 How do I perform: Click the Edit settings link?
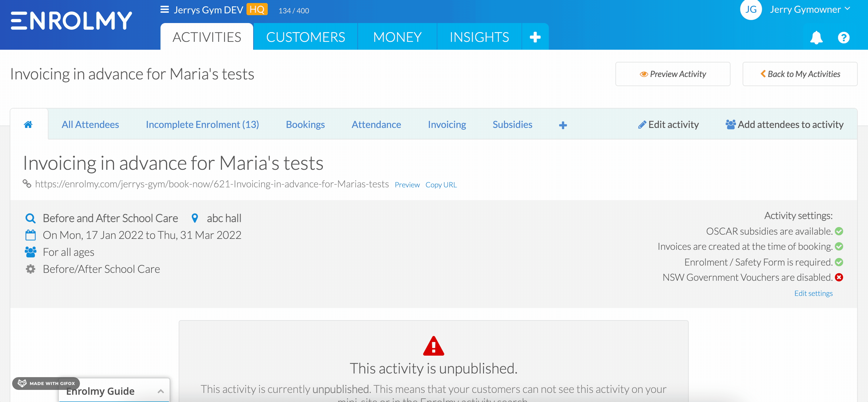(813, 293)
